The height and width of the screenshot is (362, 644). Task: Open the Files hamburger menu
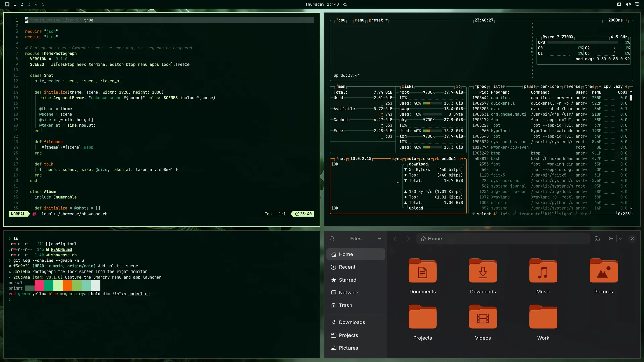click(380, 239)
